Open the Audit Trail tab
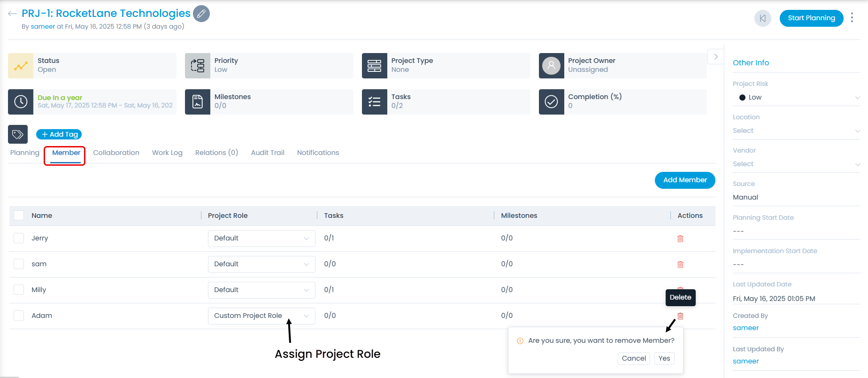 [x=268, y=153]
